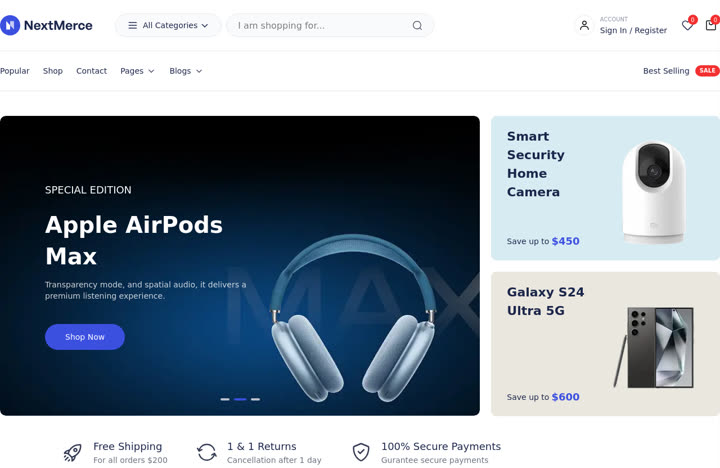This screenshot has height=468, width=720.
Task: Click the 'For all orders $200' text
Action: pyautogui.click(x=130, y=460)
